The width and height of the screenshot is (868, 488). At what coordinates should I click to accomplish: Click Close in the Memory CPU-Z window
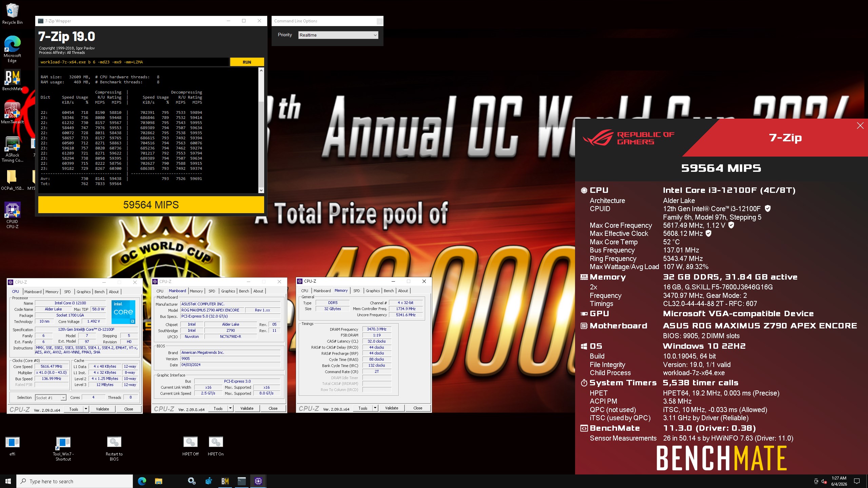[418, 408]
